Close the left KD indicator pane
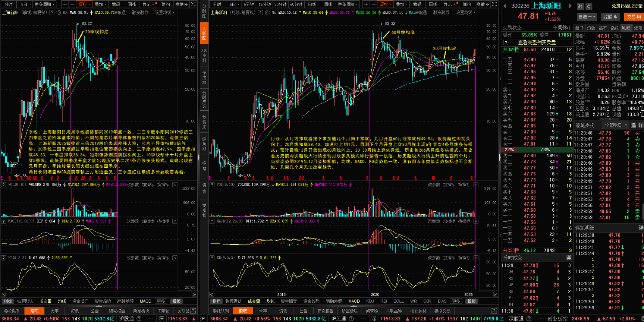Image resolution: width=644 pixels, height=322 pixels. [x=175, y=258]
